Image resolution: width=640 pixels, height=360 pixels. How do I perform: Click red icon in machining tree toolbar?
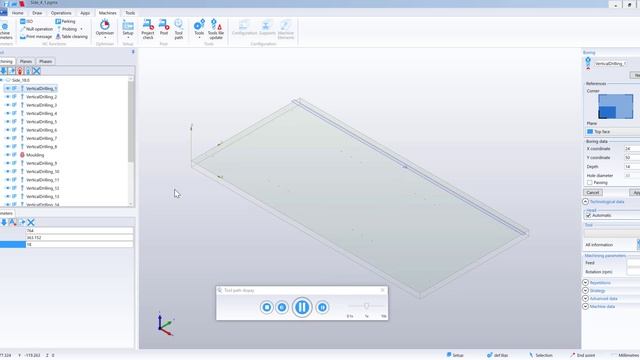click(x=20, y=71)
